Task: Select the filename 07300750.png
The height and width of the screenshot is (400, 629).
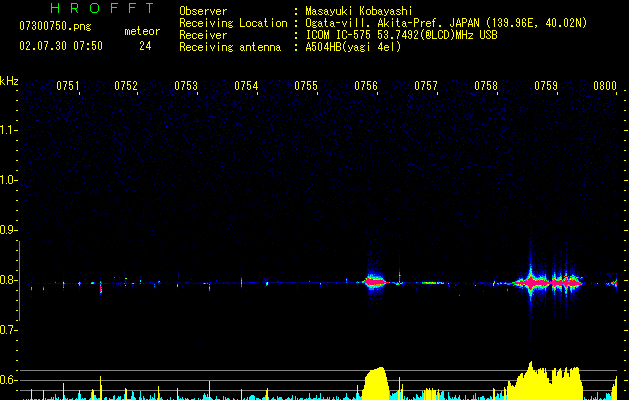Action: (x=55, y=27)
